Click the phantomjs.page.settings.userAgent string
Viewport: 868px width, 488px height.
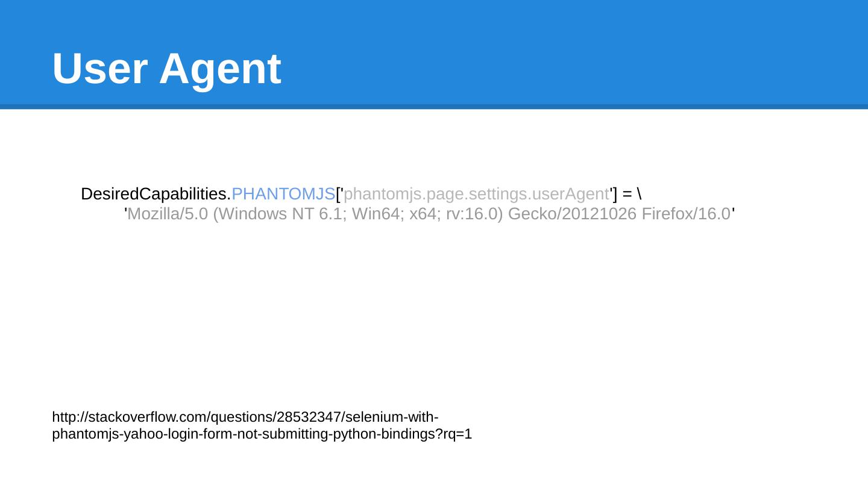point(476,194)
